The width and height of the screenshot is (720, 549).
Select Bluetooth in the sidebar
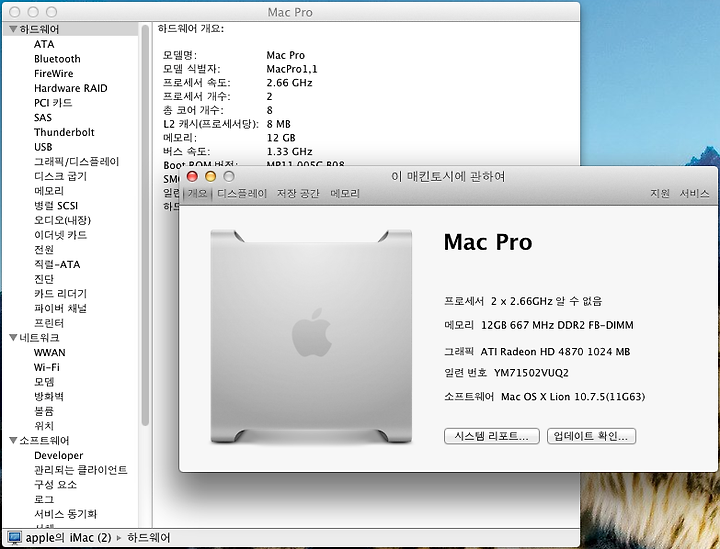coord(57,59)
